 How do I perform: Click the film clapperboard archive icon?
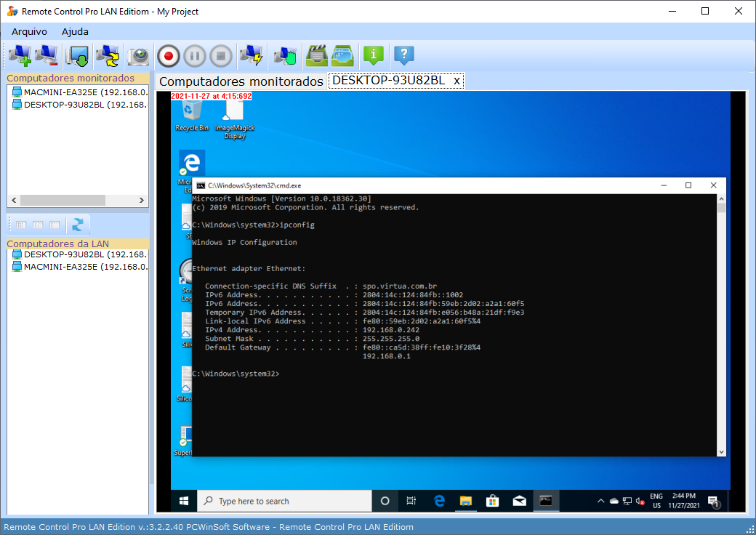tap(317, 55)
